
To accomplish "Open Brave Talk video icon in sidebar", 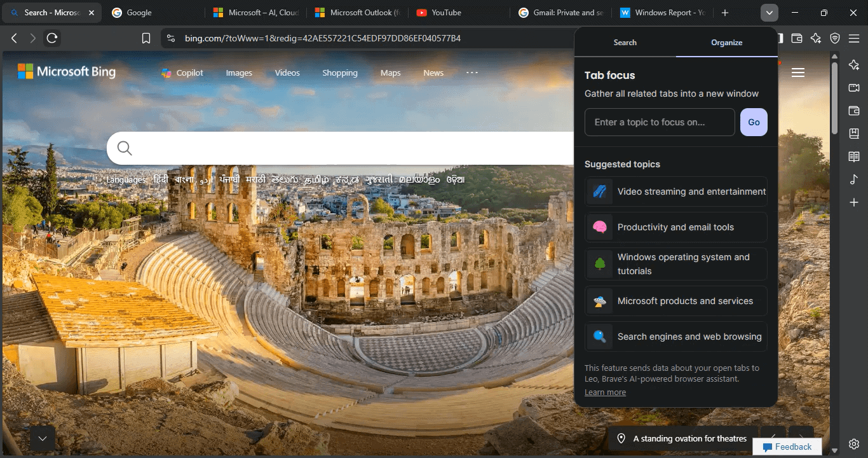I will (x=854, y=88).
